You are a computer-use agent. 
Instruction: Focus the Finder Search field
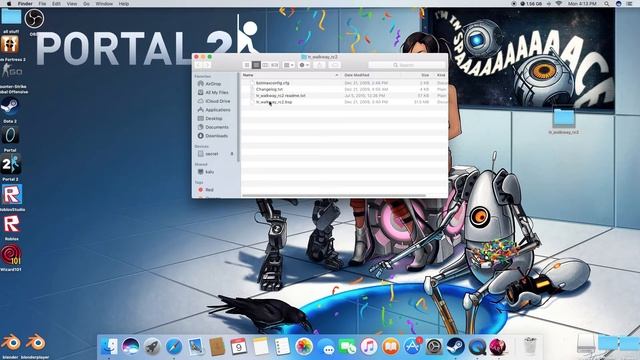[407, 65]
